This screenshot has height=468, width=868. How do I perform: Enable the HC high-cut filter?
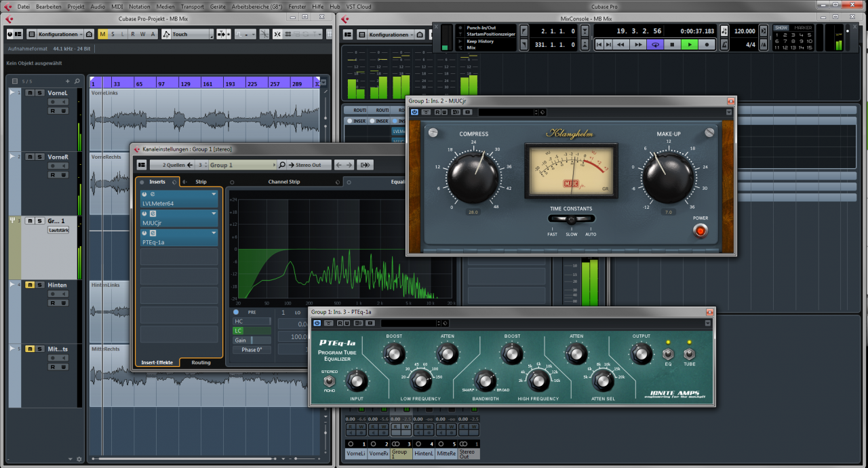tap(252, 321)
